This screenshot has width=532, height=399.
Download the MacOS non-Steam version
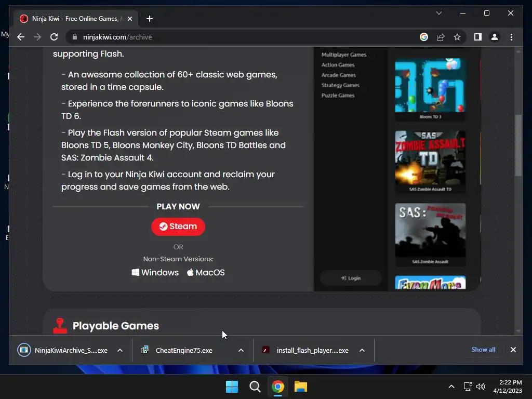point(206,272)
